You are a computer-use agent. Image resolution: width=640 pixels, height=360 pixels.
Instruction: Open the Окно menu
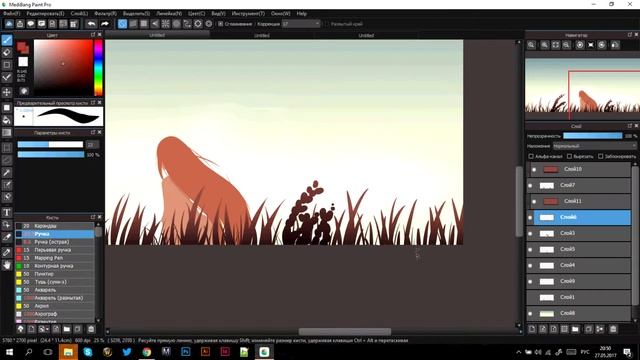pyautogui.click(x=281, y=13)
